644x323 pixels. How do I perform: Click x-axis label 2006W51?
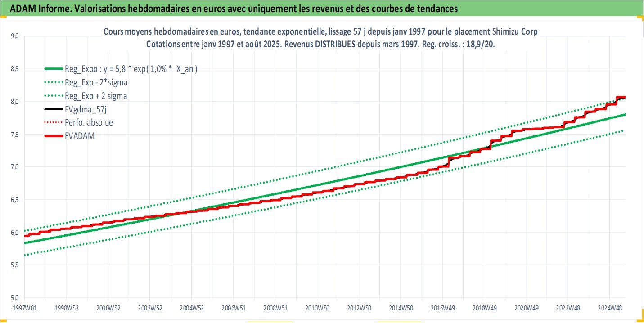[233, 308]
